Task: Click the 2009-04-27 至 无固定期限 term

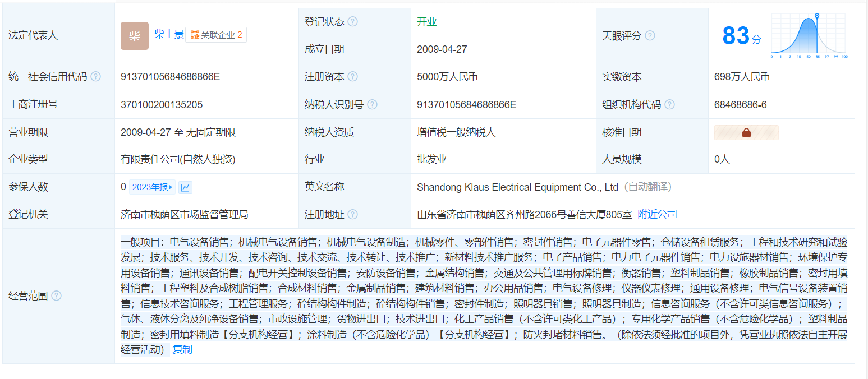Action: 178,132
